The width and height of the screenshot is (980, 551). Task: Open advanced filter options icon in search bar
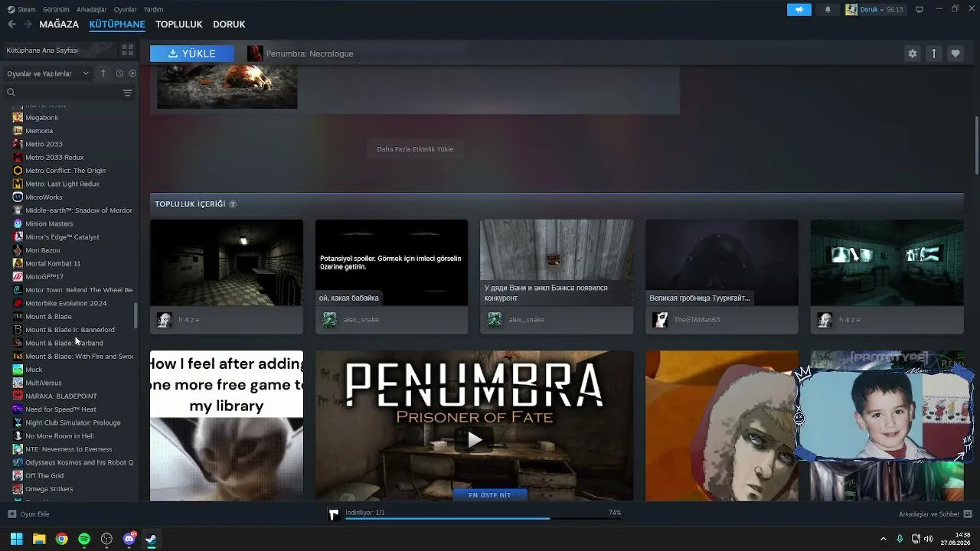(127, 93)
